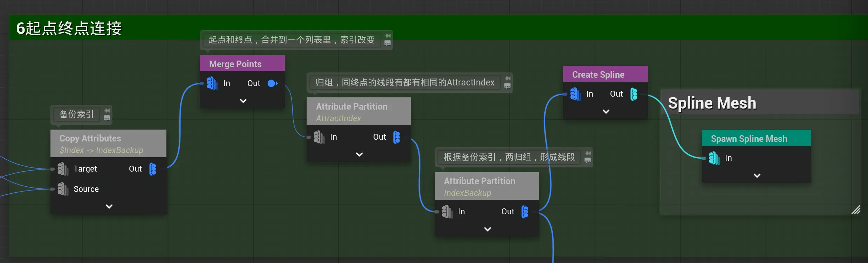868x263 pixels.
Task: Expand the Merge Points node chevron
Action: click(243, 101)
